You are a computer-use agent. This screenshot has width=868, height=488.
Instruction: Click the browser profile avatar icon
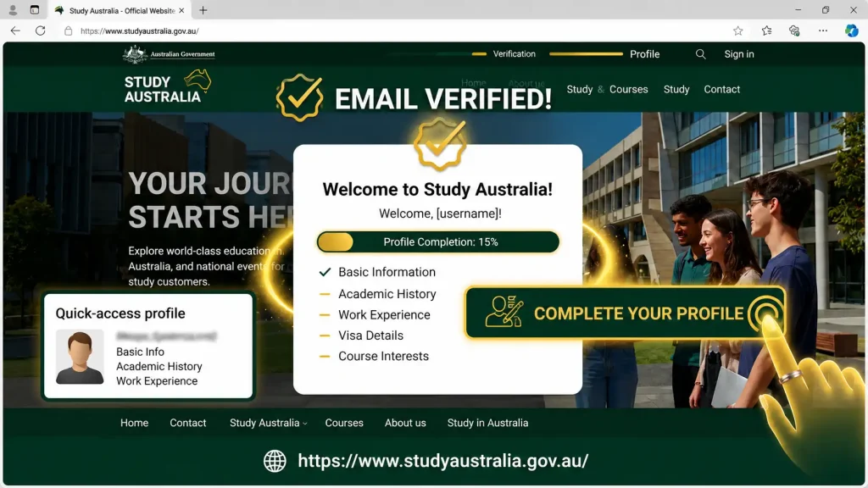(x=12, y=10)
